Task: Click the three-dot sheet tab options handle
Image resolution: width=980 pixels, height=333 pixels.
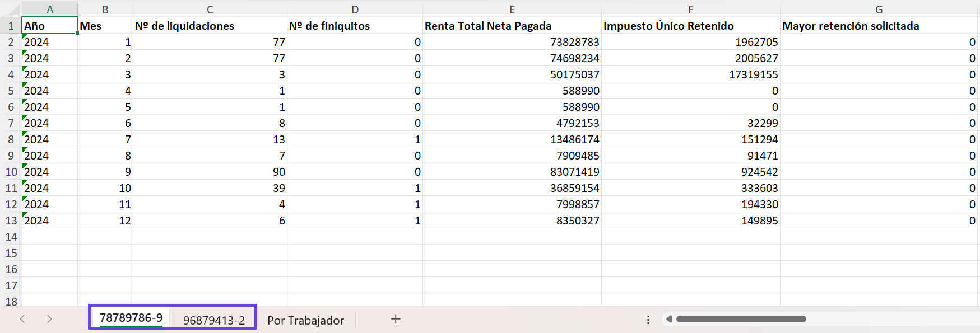Action: pyautogui.click(x=648, y=320)
